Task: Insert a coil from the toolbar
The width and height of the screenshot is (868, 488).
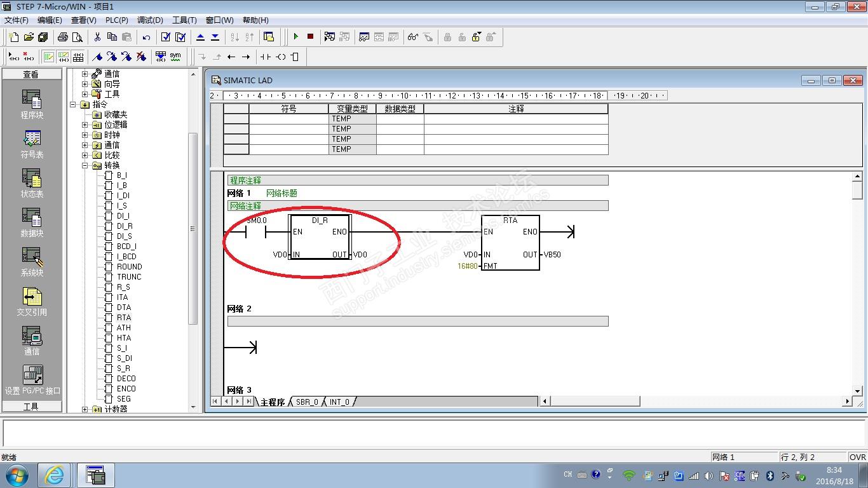Action: pyautogui.click(x=280, y=57)
